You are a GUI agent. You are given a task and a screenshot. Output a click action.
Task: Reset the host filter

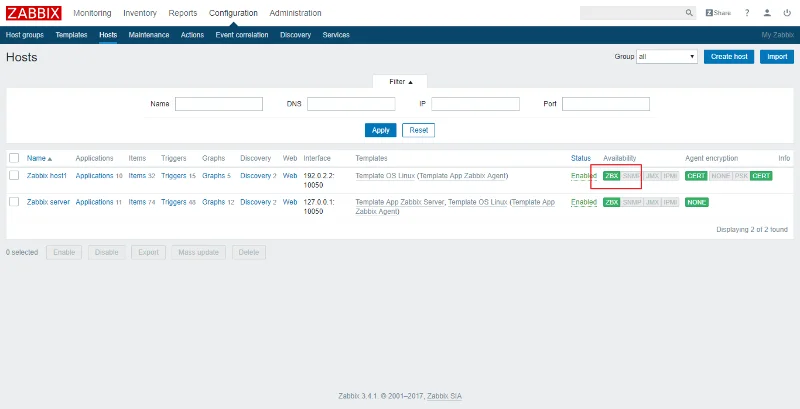(x=418, y=130)
